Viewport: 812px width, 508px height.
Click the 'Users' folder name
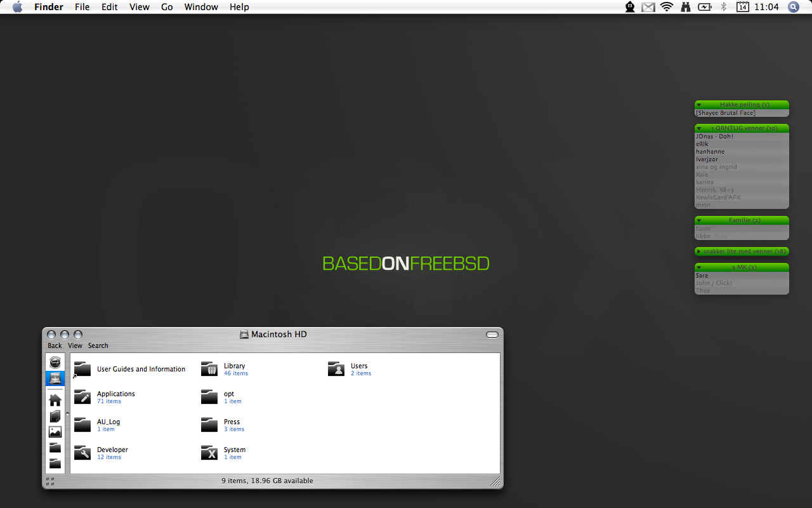tap(359, 366)
